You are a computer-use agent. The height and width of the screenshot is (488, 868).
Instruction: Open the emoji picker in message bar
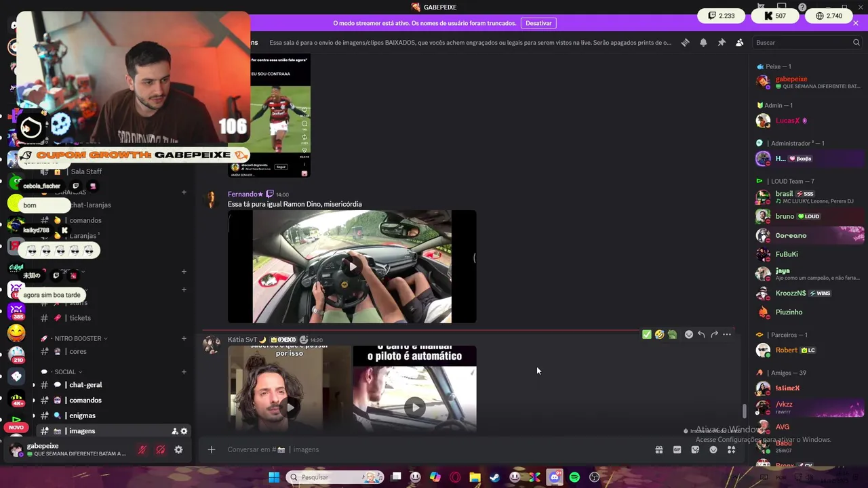(713, 449)
